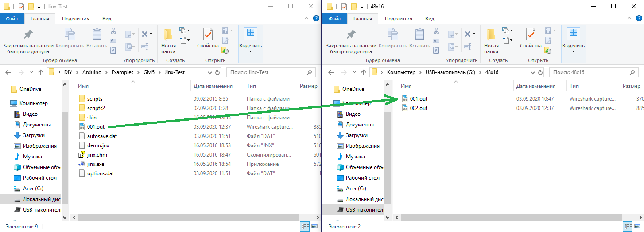644x232 pixels.
Task: Open Поделиться tab in 48x16 window
Action: pyautogui.click(x=399, y=19)
